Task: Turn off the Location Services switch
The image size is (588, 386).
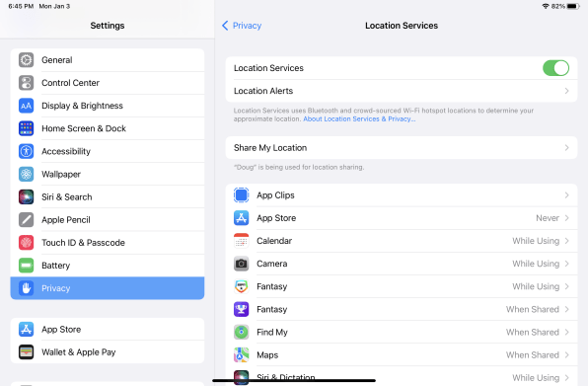Action: coord(555,68)
